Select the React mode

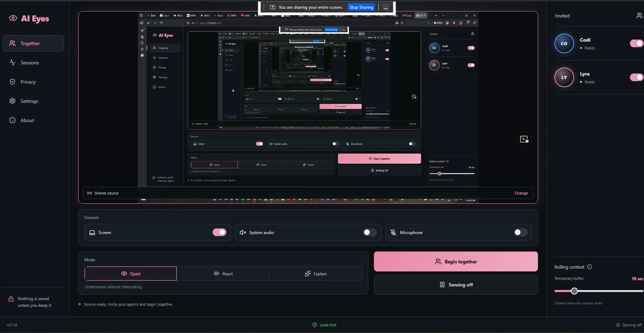click(223, 274)
